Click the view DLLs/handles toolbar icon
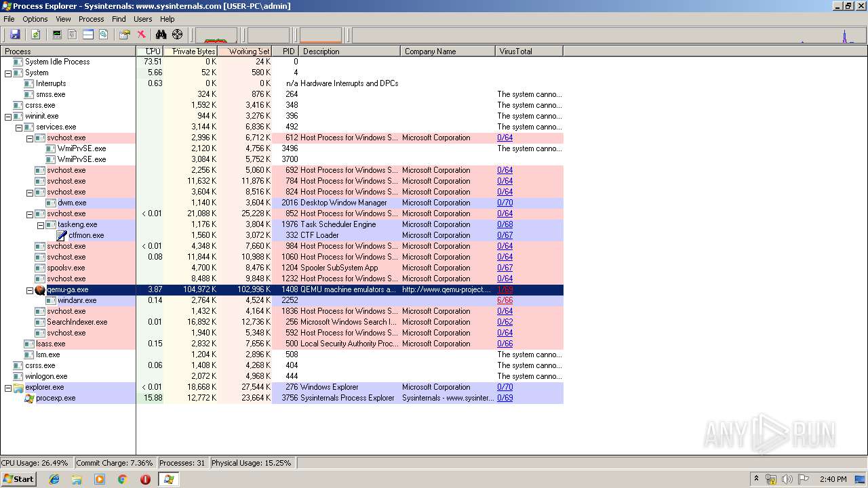The width and height of the screenshot is (868, 488). pos(104,35)
